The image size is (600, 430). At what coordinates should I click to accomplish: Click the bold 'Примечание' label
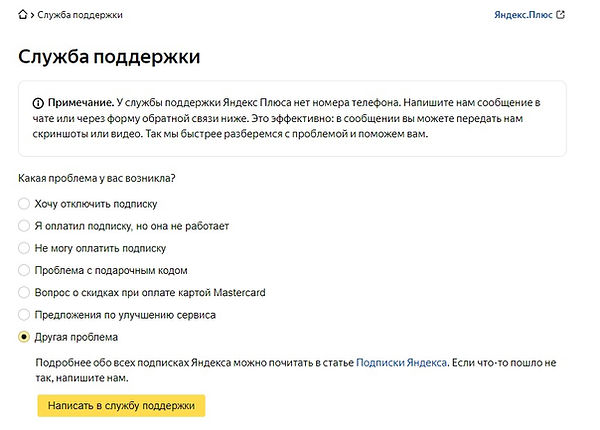point(80,102)
